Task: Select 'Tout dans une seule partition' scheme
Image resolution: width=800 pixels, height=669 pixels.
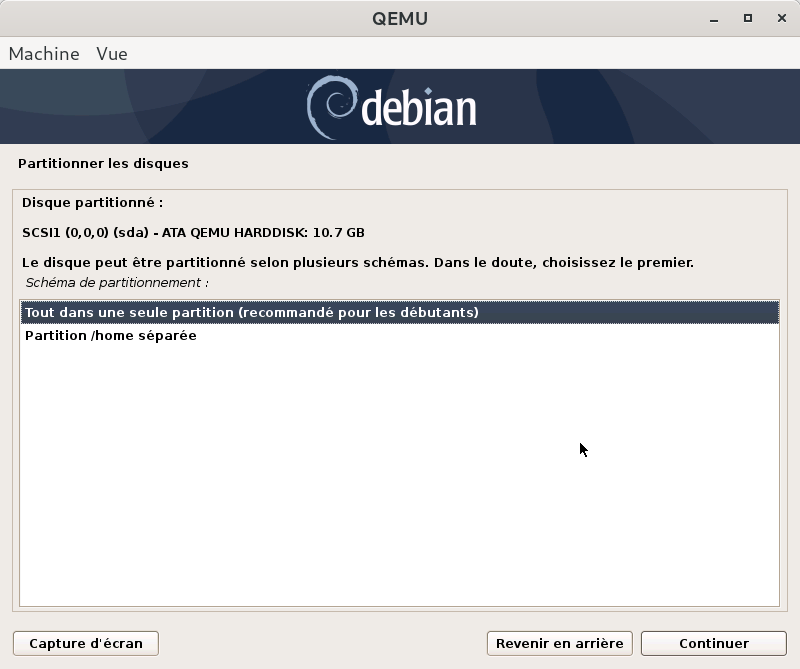Action: 252,313
